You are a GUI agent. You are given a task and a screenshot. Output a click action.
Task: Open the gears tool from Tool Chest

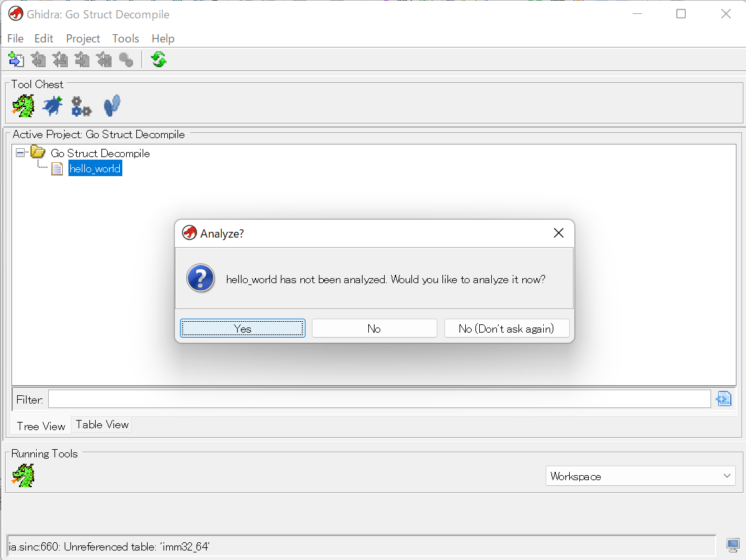81,105
